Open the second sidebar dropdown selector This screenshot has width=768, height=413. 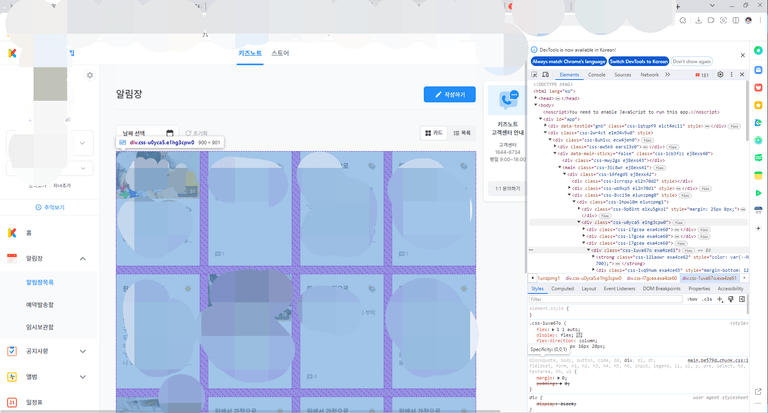click(49, 168)
